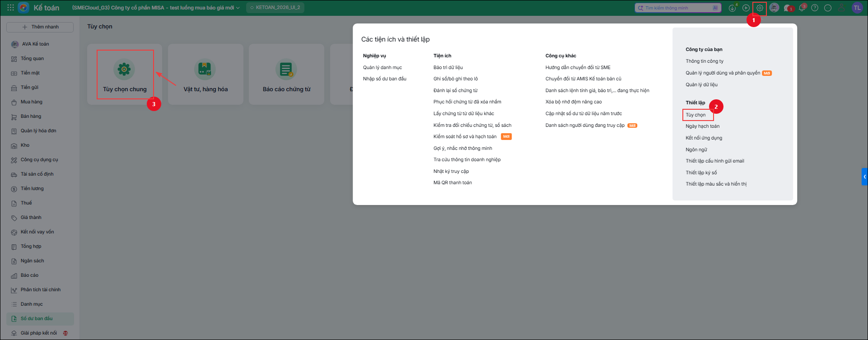The image size is (868, 340).
Task: Open the KETOAN_2026_UI_2 database selector
Action: coord(275,8)
